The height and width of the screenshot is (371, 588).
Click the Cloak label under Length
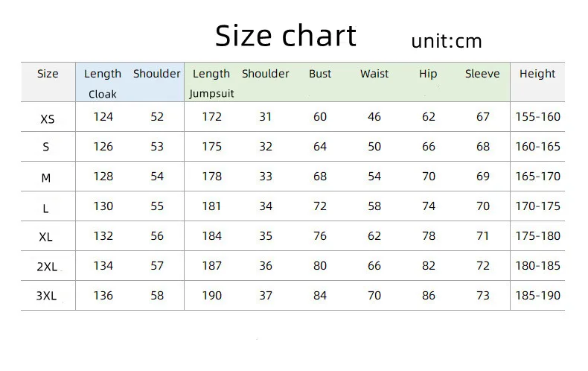tap(103, 94)
